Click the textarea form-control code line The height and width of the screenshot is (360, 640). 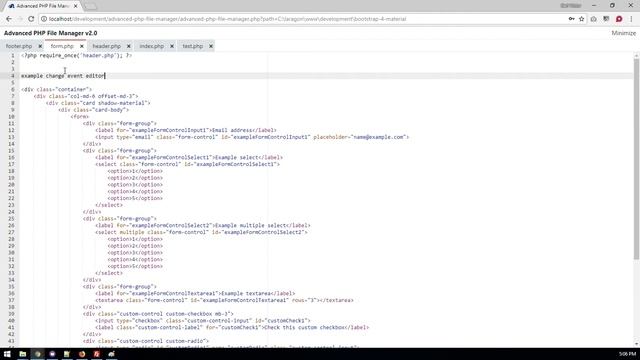(x=224, y=300)
